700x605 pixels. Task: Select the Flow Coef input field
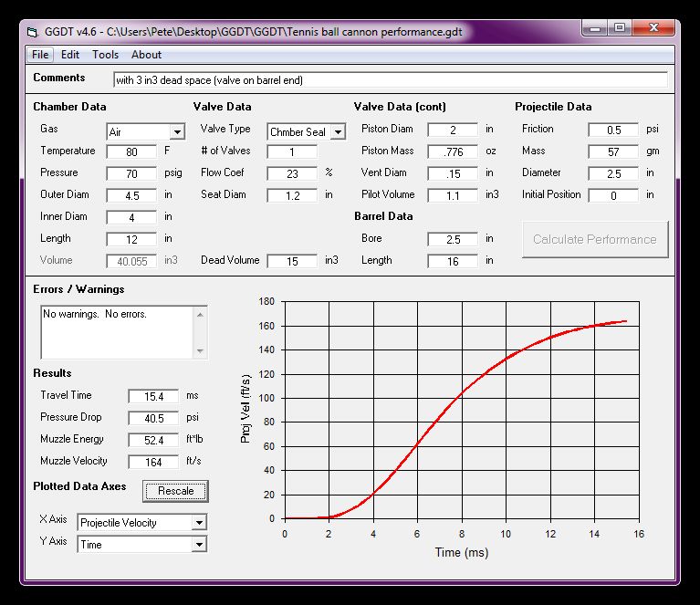pos(292,173)
